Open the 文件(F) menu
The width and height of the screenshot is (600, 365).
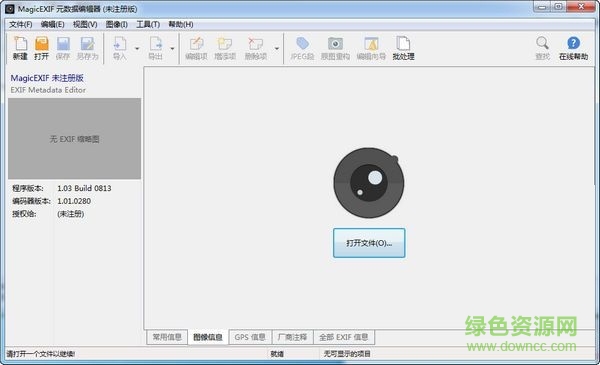click(21, 24)
